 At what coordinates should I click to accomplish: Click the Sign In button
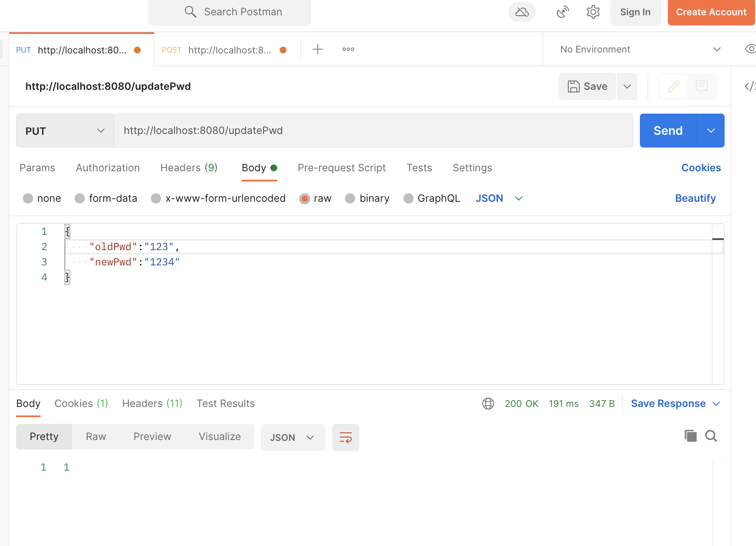click(x=635, y=12)
